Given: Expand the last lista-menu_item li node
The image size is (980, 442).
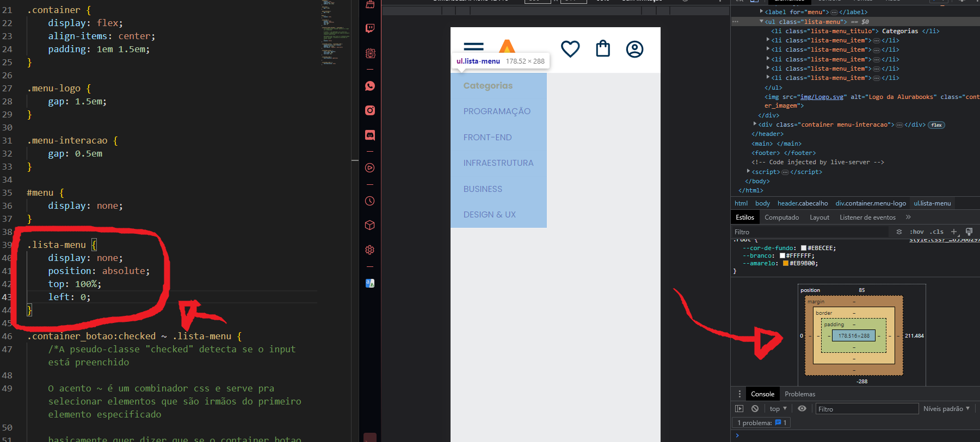Looking at the screenshot, I should point(768,77).
